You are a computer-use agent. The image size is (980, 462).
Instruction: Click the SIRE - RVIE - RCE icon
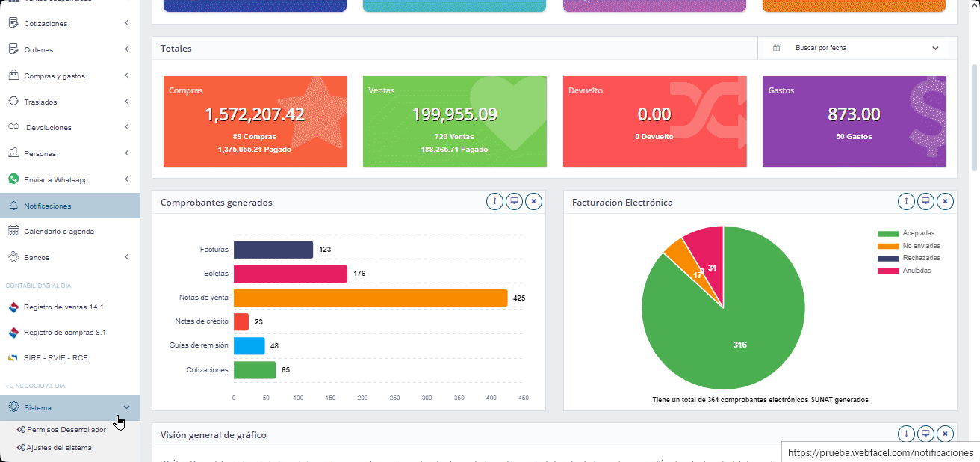[13, 358]
